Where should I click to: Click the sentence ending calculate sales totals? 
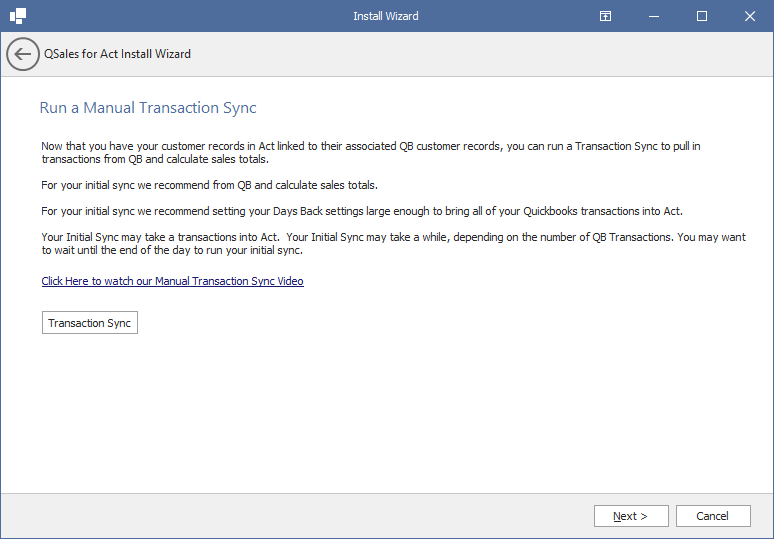pyautogui.click(x=209, y=185)
